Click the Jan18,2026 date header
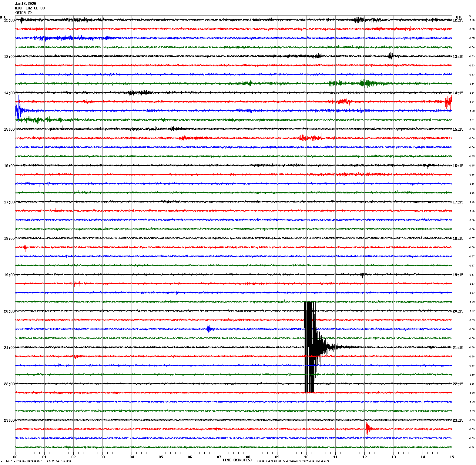Viewport: 476px width, 465px height. 25,4
